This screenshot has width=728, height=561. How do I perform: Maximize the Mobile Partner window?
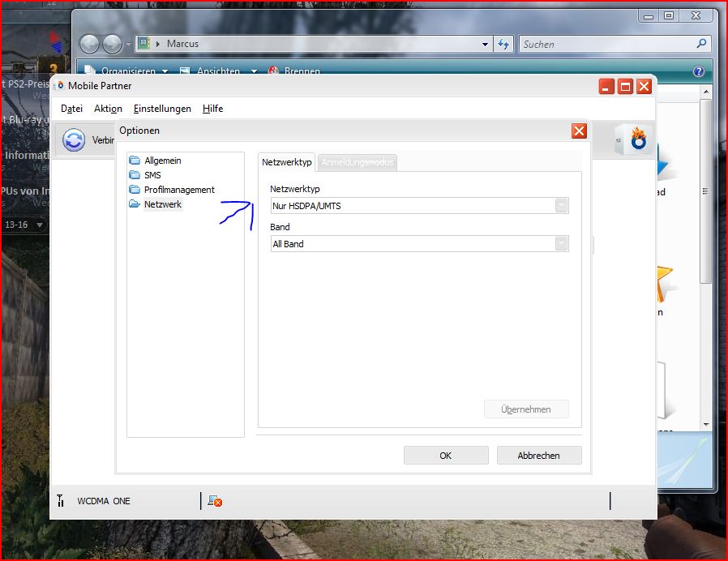625,87
